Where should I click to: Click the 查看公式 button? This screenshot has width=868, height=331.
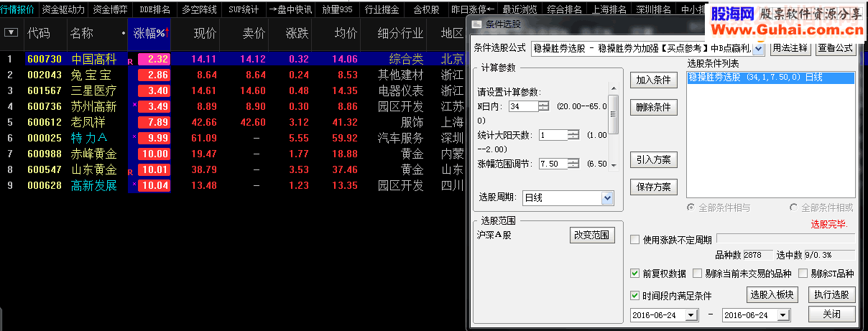pyautogui.click(x=834, y=48)
